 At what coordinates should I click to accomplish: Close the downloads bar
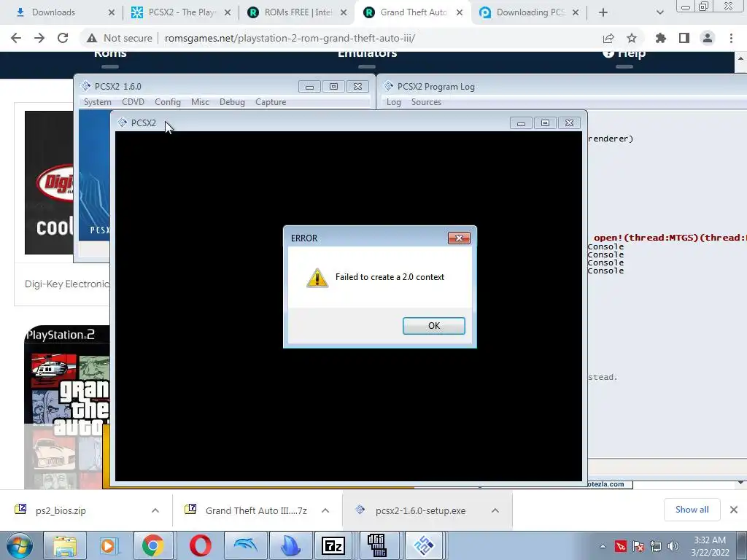(734, 510)
